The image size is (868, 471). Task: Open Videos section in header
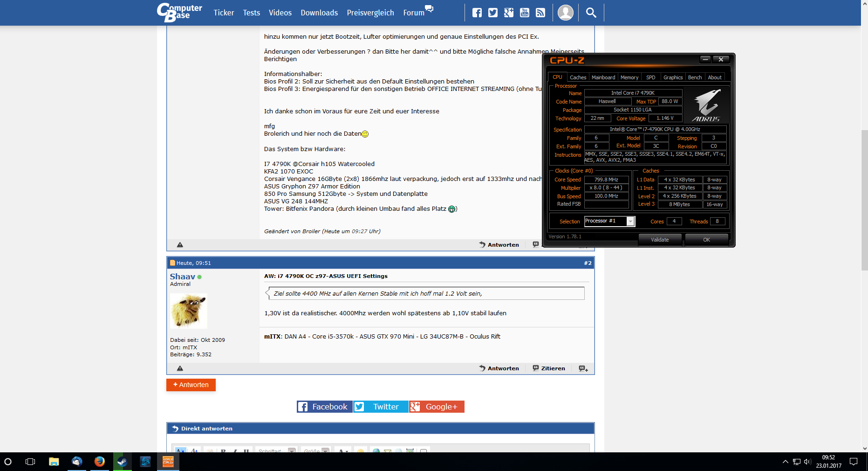click(x=280, y=13)
